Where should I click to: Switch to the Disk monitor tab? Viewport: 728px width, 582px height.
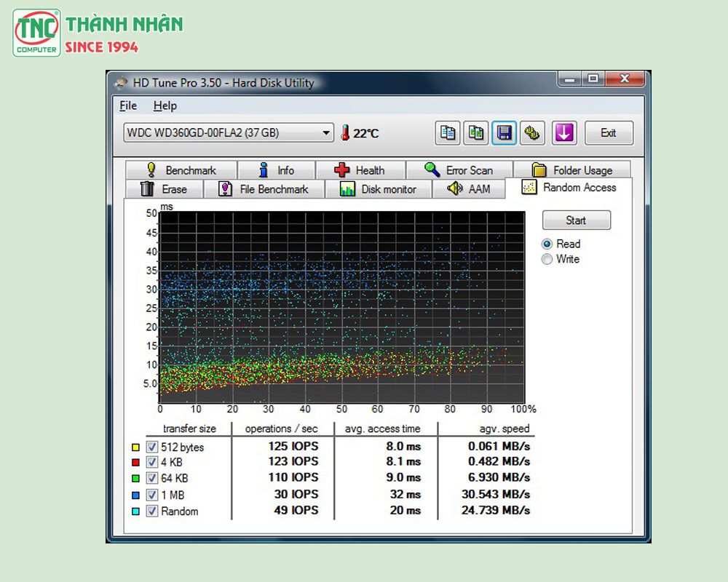pyautogui.click(x=379, y=189)
